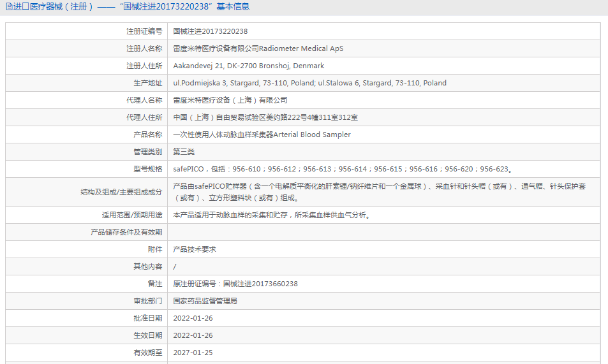This screenshot has width=608, height=364.
Task: Select the 审批部门 label
Action: [x=148, y=301]
